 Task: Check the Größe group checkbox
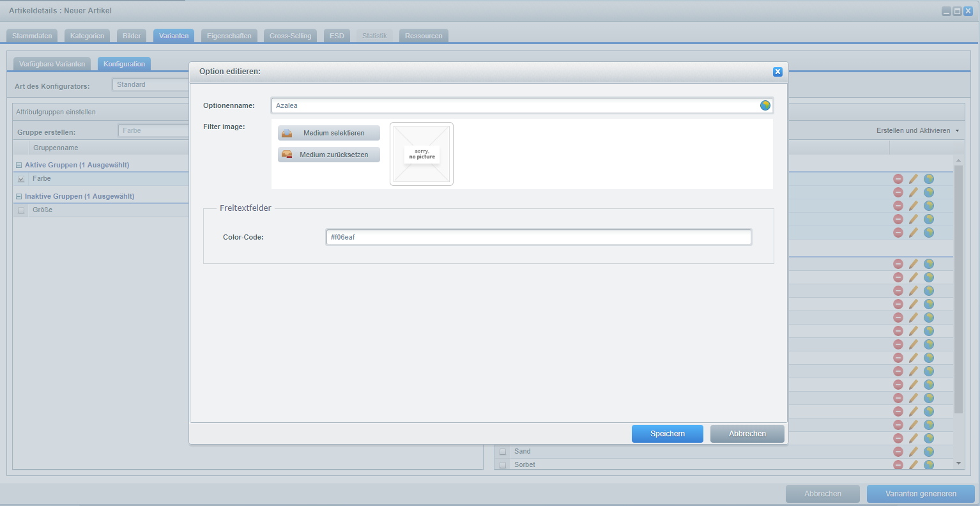tap(21, 210)
